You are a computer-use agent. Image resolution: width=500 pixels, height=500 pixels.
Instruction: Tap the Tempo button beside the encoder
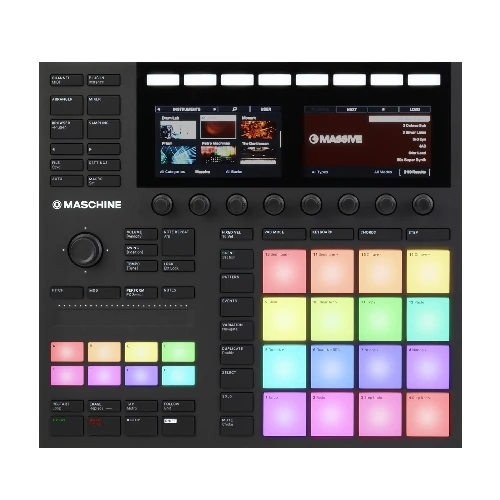141,266
